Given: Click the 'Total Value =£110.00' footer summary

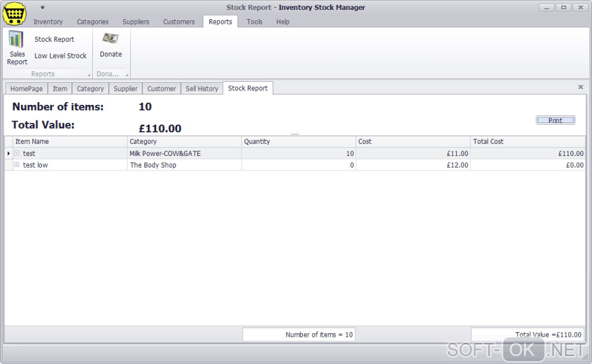Looking at the screenshot, I should [x=528, y=334].
